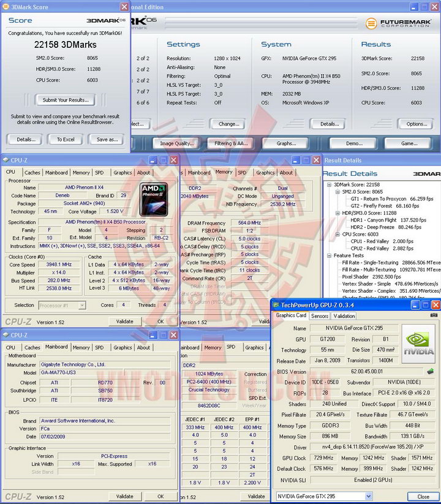Select Graphics tab in CPU-Z Mainboard window

pos(123,347)
